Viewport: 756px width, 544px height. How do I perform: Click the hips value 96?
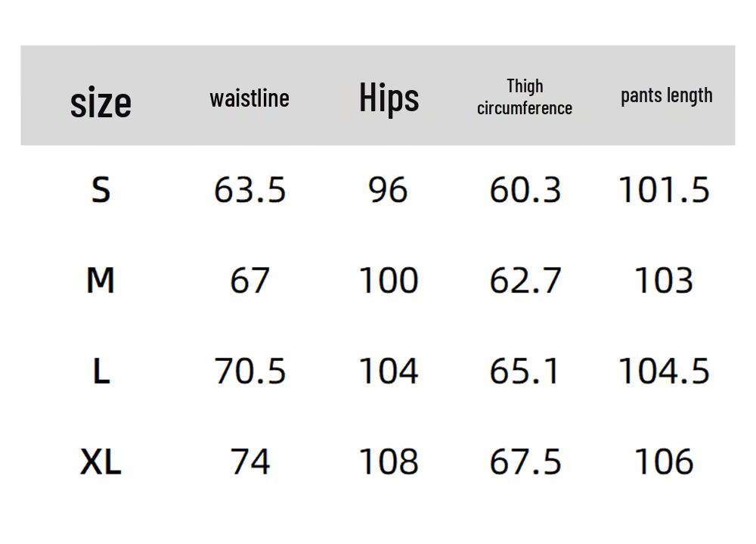coord(388,190)
